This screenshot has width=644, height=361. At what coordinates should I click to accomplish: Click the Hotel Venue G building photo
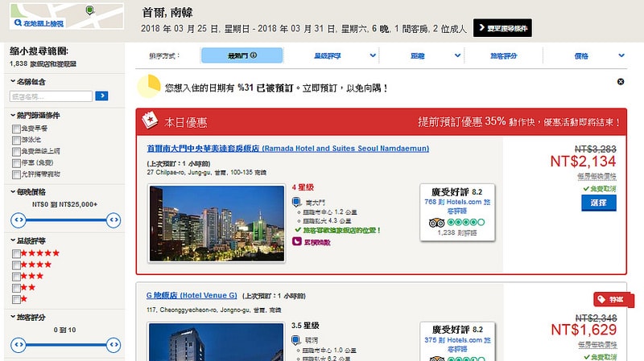point(216,343)
